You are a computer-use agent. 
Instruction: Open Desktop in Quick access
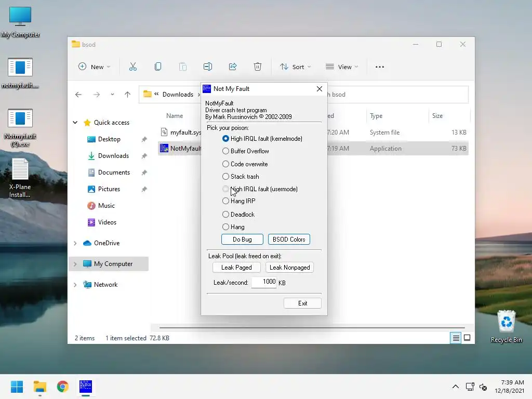tap(109, 139)
